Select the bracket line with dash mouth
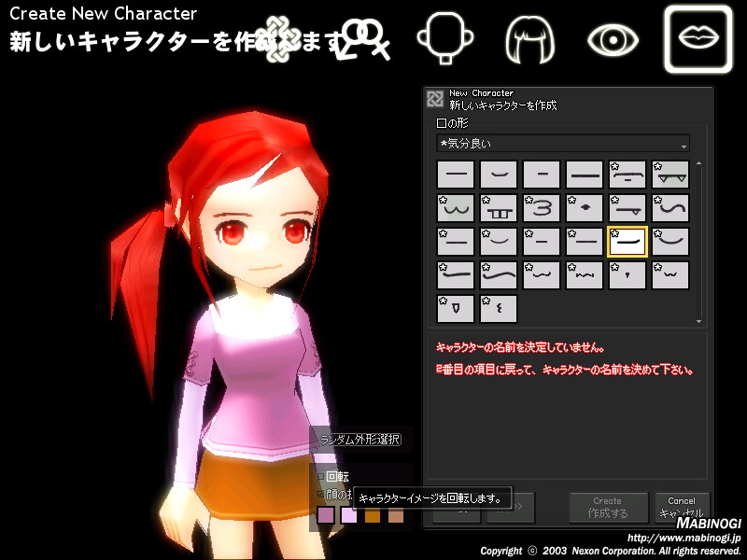This screenshot has width=747, height=560. coord(627,175)
